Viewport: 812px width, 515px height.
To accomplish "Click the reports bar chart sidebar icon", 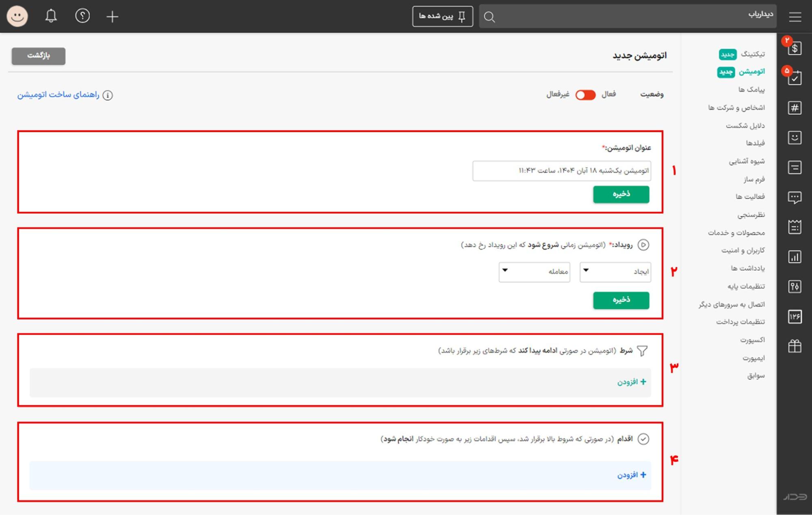I will coord(795,257).
